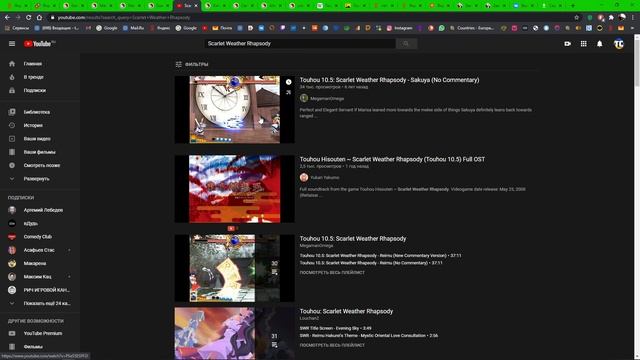Click the Reimu playlist thumbnail
Screen dimensions: 640x360
[x=235, y=268]
